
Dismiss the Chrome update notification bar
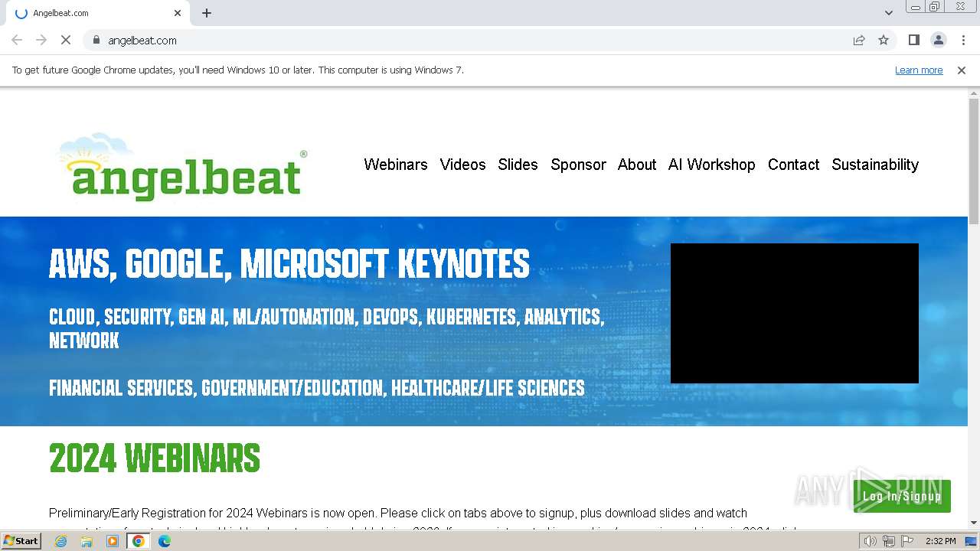[x=962, y=70]
